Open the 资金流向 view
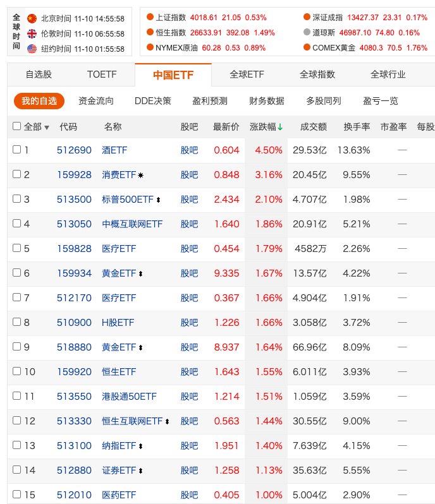Screen dimensions: 435x504 pos(96,101)
